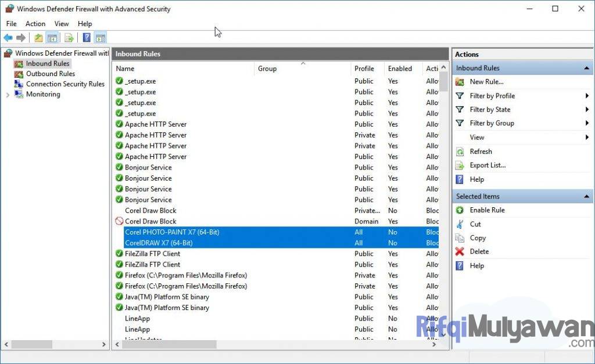595x364 pixels.
Task: Toggle the Show/Hide Console Tree toolbar button
Action: click(52, 37)
